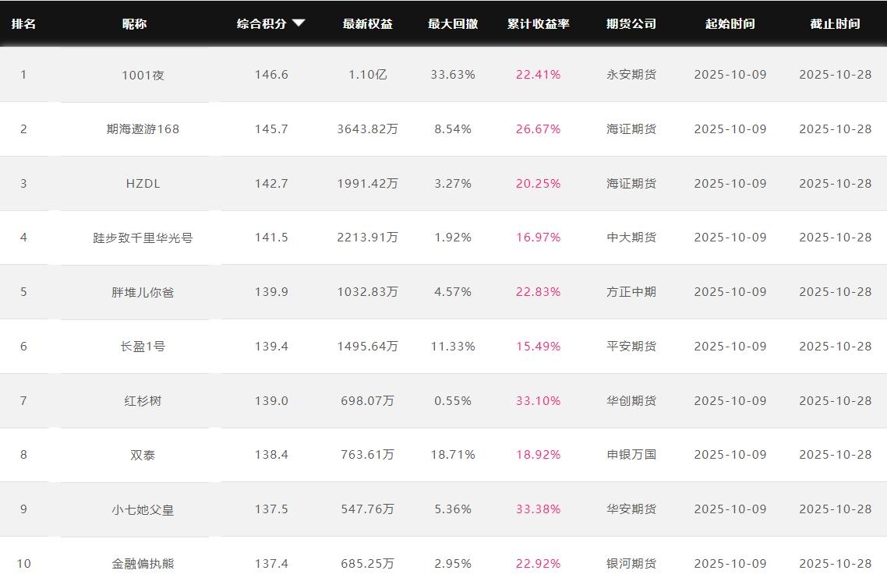The width and height of the screenshot is (887, 588).
Task: Sort by the 排名 column header
Action: 23,23
